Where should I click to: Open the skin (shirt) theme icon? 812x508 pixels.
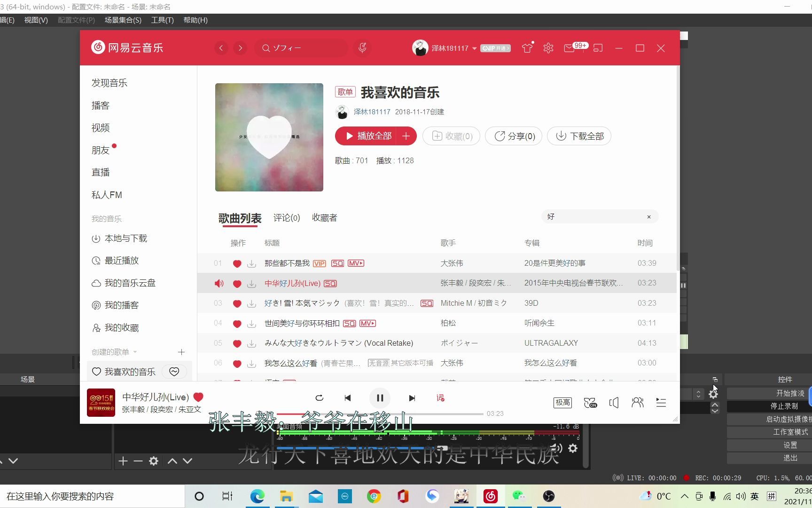(x=527, y=48)
